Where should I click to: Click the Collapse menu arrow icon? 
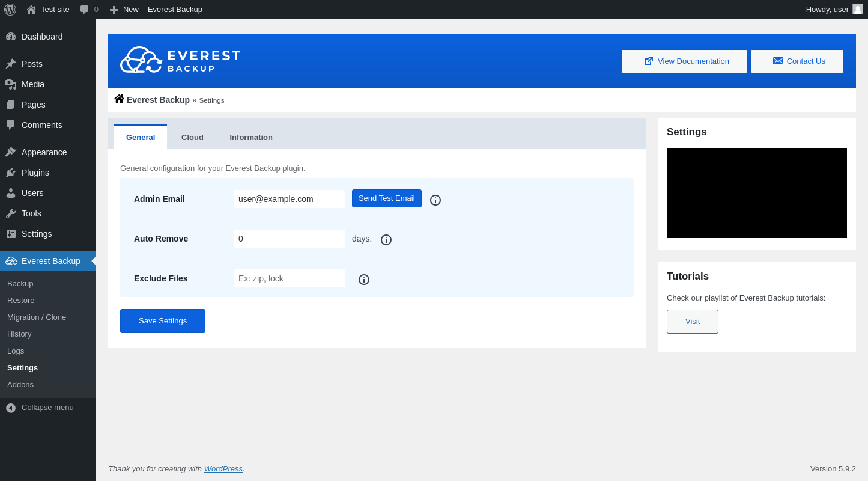11,408
